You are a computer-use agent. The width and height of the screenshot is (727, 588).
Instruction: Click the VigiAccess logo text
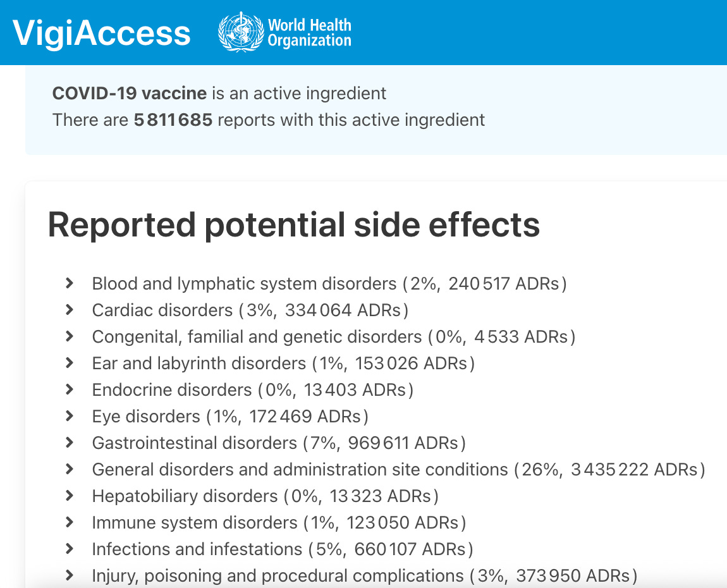pyautogui.click(x=101, y=32)
